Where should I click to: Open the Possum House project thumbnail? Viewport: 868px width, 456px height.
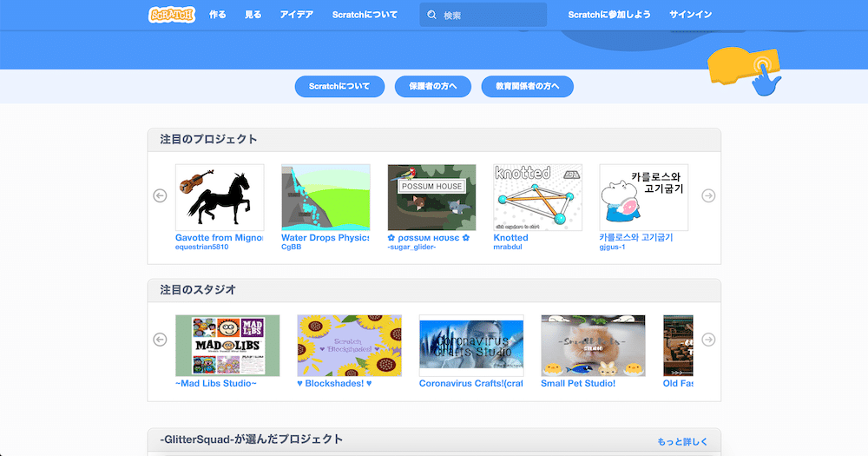tap(431, 197)
